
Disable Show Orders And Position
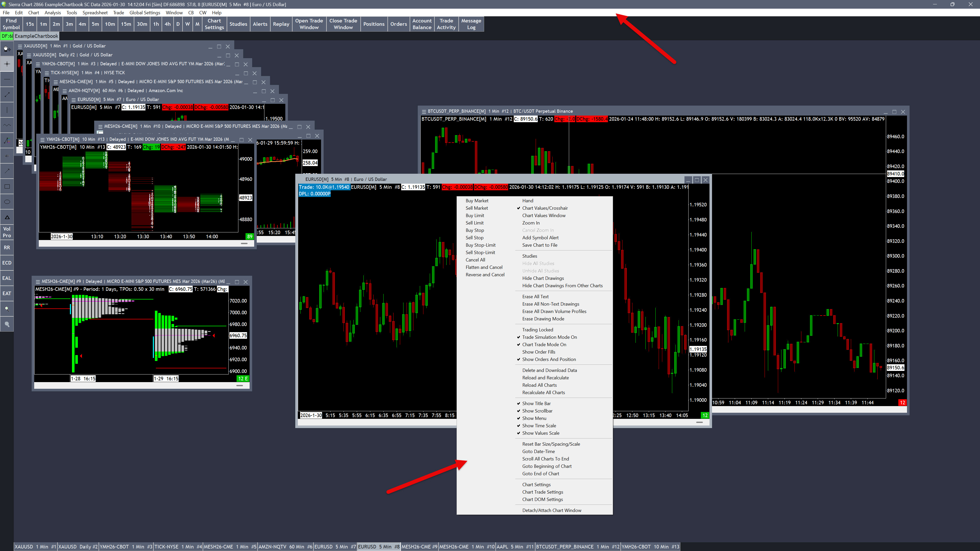tap(549, 359)
